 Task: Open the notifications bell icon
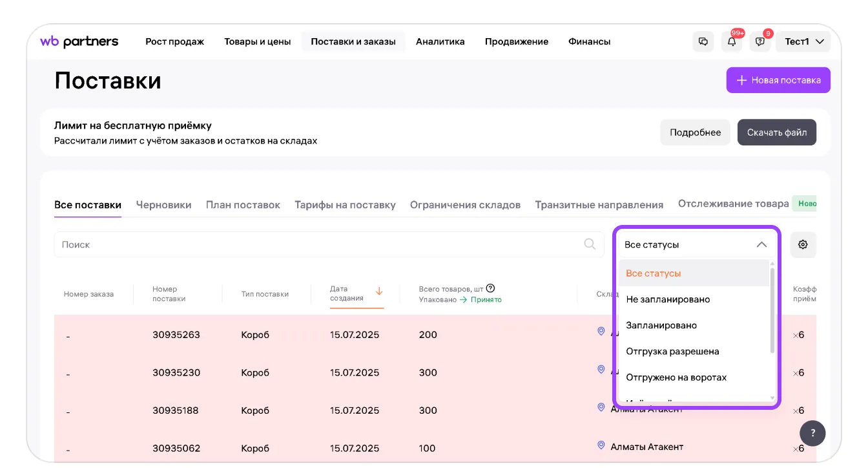coord(732,41)
